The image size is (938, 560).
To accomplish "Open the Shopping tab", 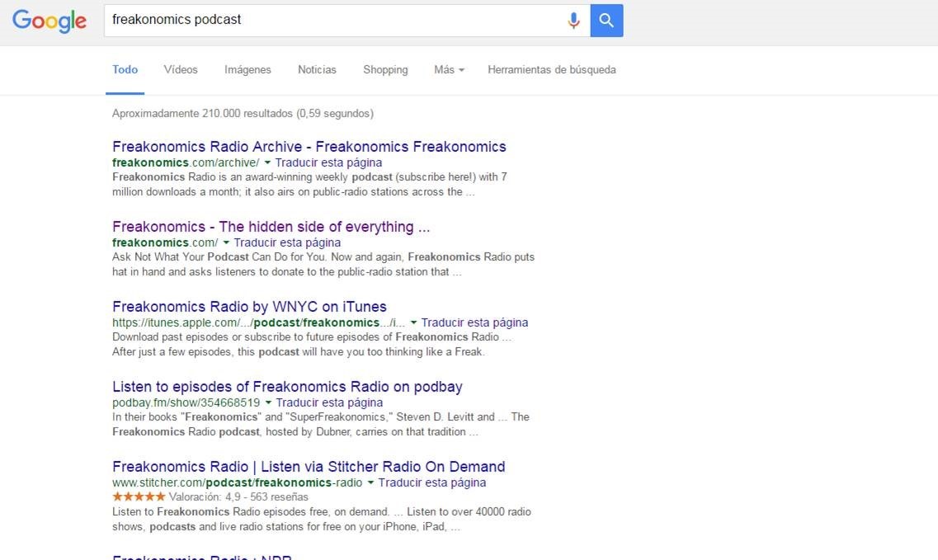I will (x=385, y=70).
